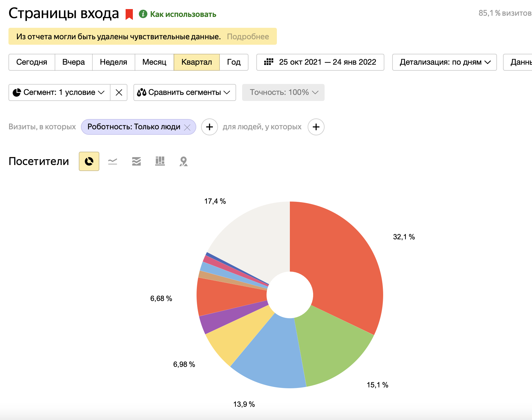Screen dimensions: 532x420
Task: Switch to the line chart view
Action: click(x=113, y=161)
